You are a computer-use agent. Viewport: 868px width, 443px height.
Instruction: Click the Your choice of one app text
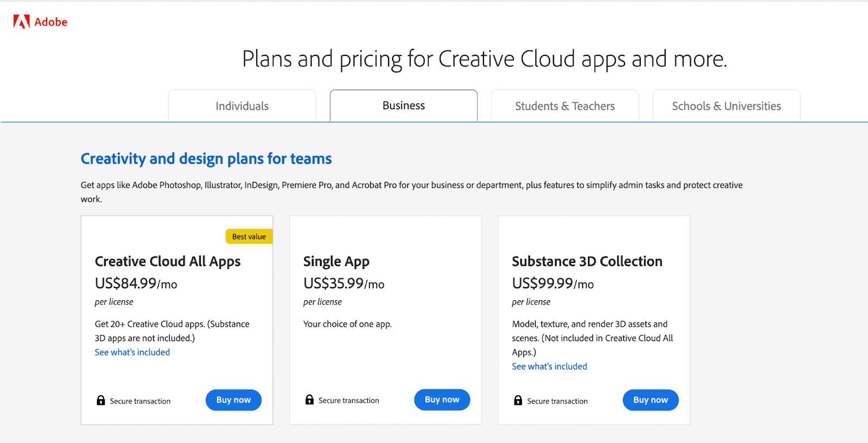347,324
